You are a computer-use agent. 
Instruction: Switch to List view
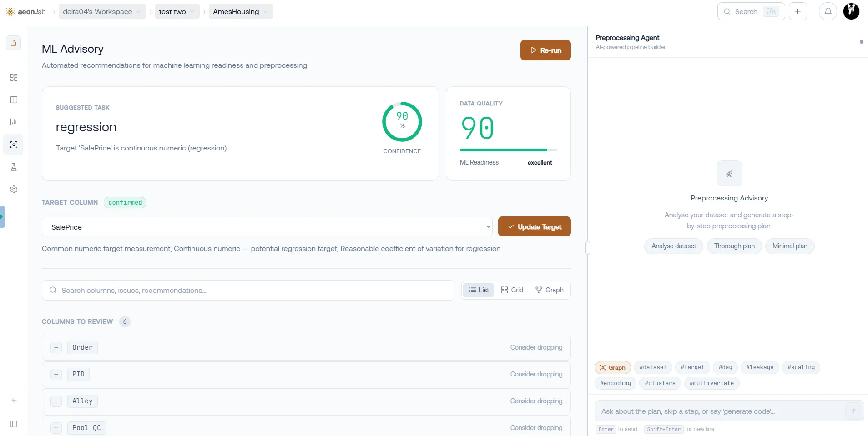click(x=479, y=290)
